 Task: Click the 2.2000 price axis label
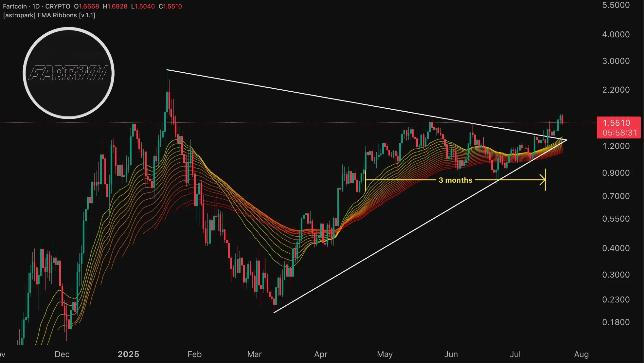tap(616, 90)
